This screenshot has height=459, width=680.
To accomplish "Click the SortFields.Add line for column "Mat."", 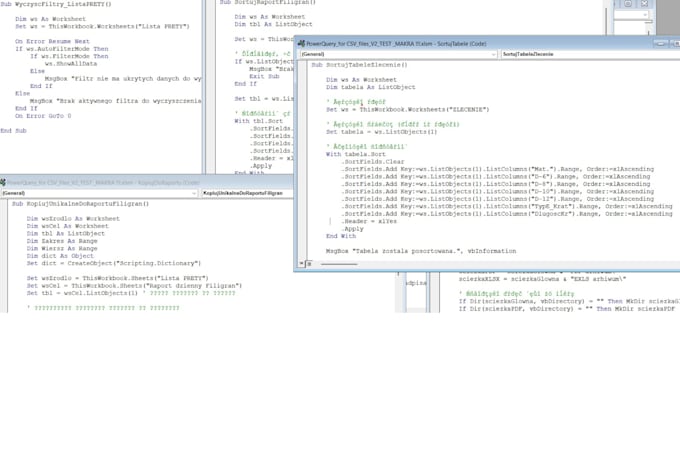I will (x=497, y=169).
